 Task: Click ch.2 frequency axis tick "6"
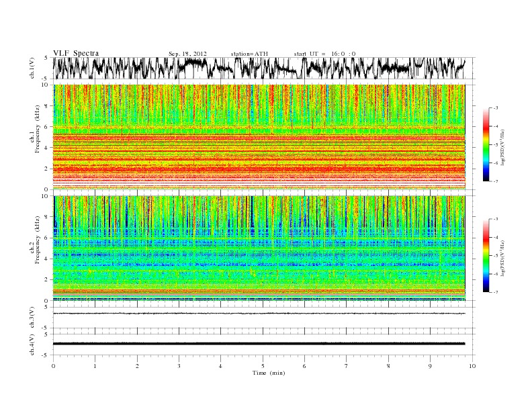(x=46, y=238)
